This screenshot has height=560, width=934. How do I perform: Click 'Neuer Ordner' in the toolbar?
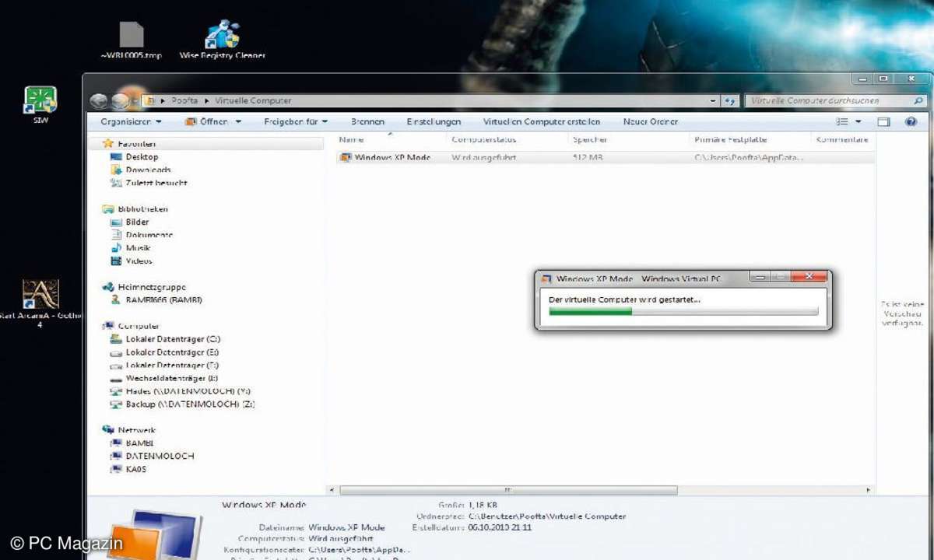(x=651, y=122)
